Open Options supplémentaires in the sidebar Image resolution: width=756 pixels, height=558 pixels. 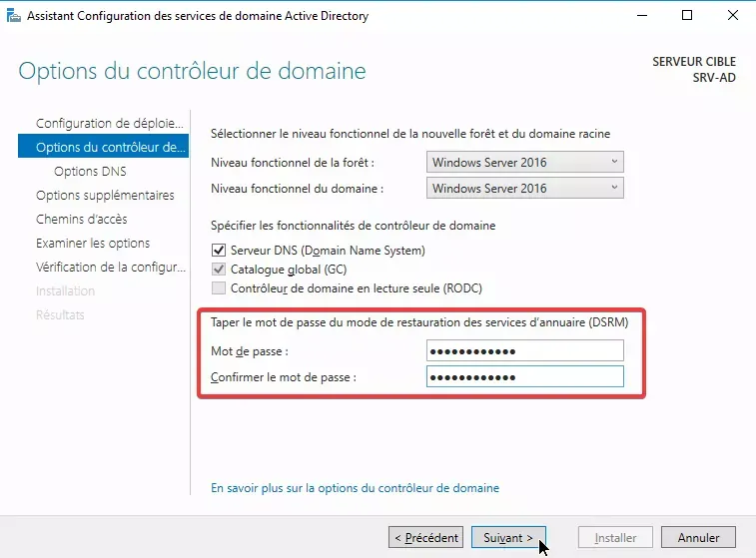coord(105,196)
